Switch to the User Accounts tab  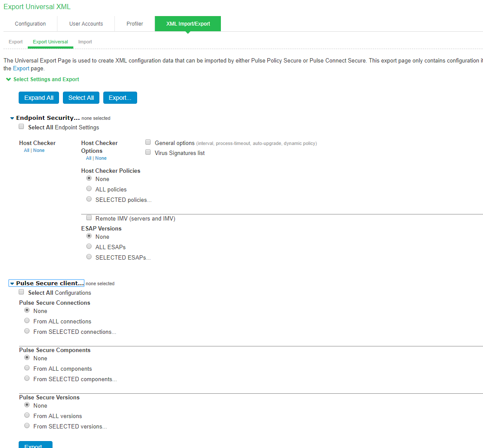(86, 24)
